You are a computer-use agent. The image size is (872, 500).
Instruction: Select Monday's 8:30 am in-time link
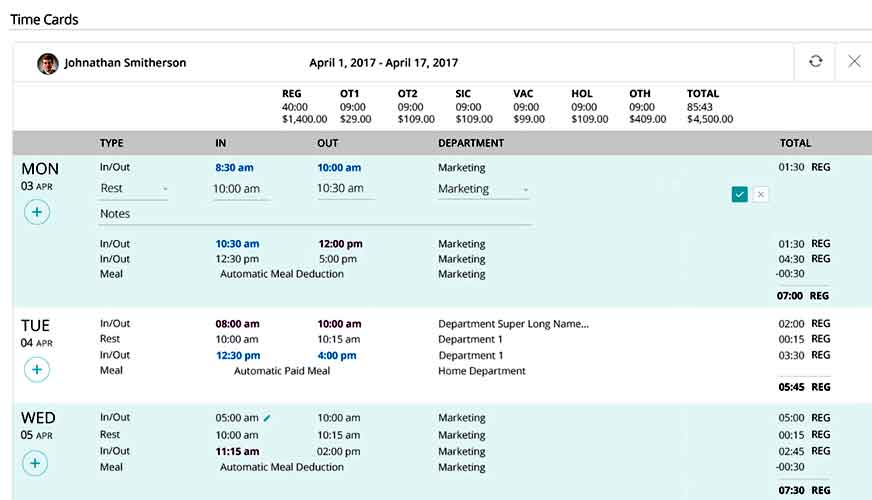click(x=234, y=167)
